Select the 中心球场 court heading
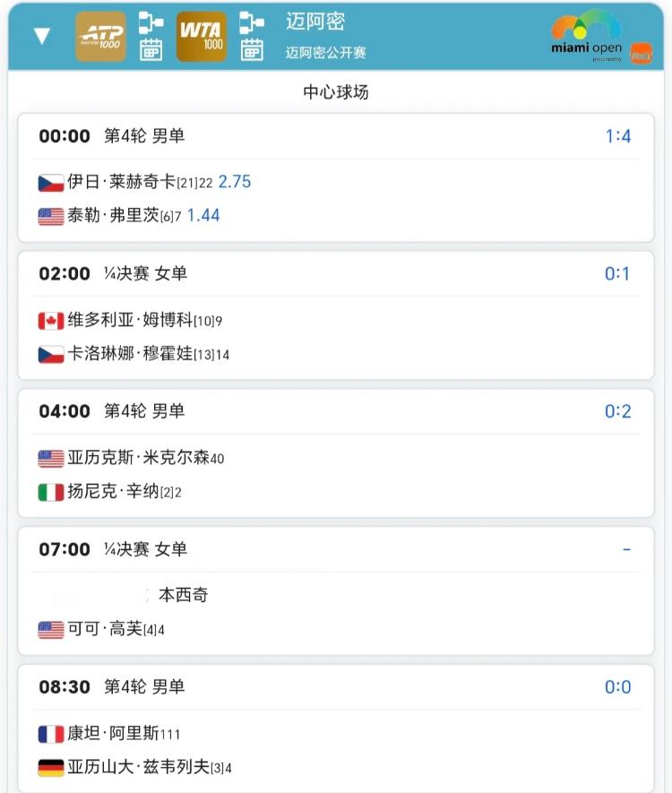 point(335,91)
